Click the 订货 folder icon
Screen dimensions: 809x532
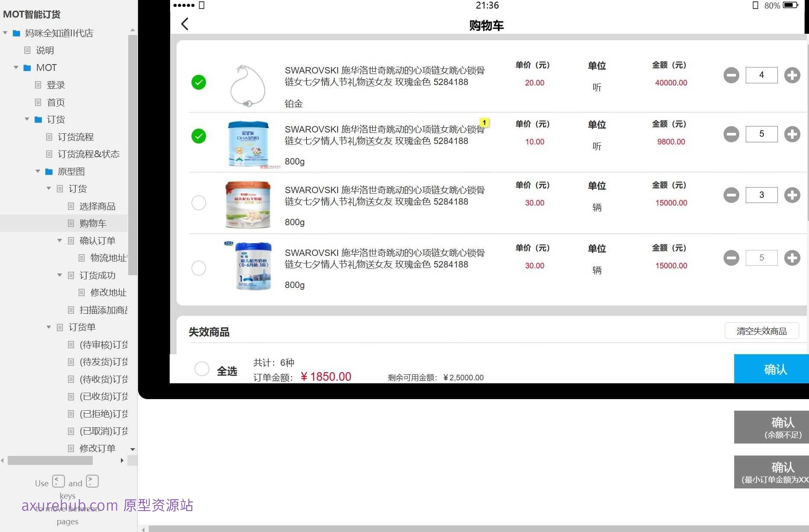[38, 120]
